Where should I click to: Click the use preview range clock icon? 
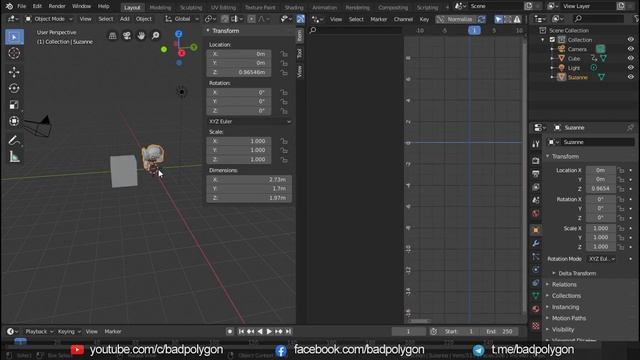433,331
